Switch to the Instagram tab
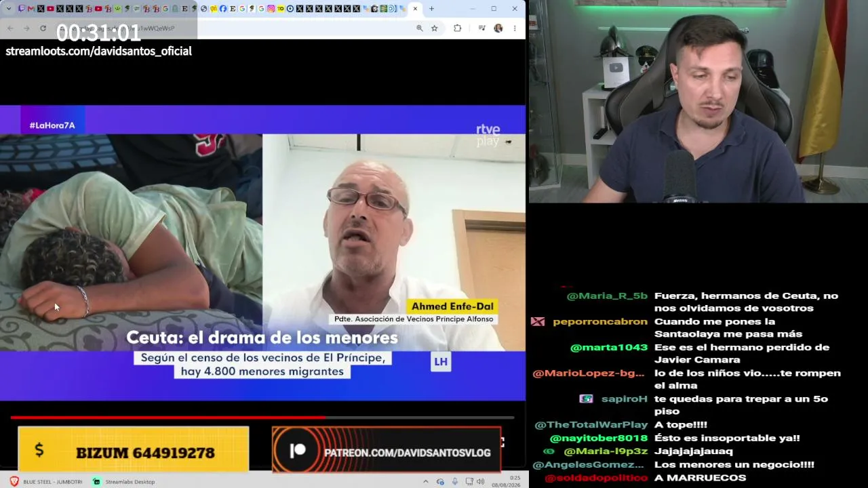This screenshot has width=868, height=488. point(271,9)
